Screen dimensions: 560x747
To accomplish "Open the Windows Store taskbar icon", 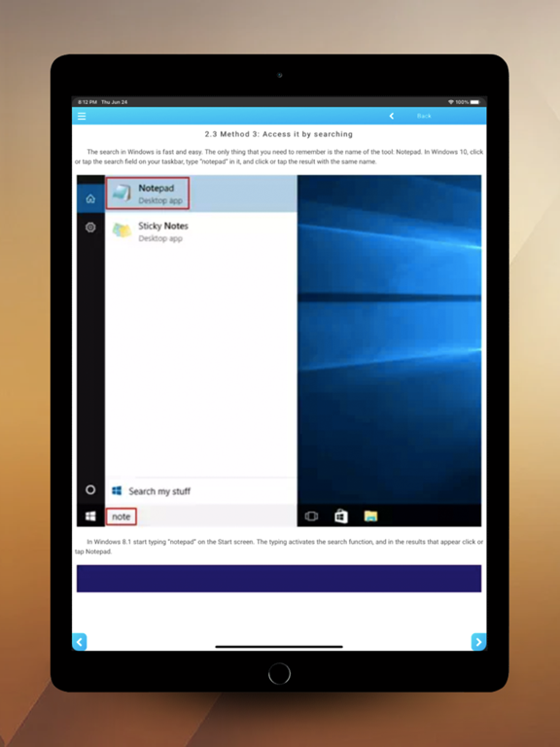I will [x=341, y=516].
